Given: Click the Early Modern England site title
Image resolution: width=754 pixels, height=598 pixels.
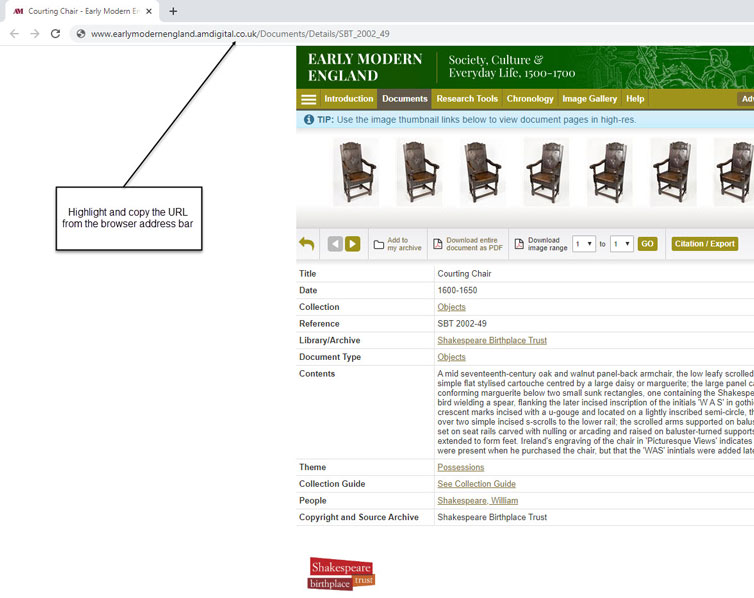Looking at the screenshot, I should [x=365, y=67].
